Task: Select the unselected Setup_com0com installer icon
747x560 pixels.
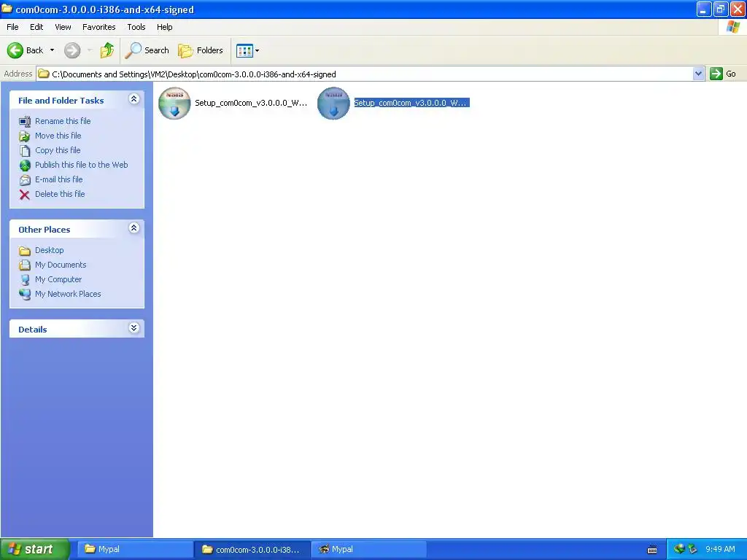Action: pyautogui.click(x=174, y=103)
